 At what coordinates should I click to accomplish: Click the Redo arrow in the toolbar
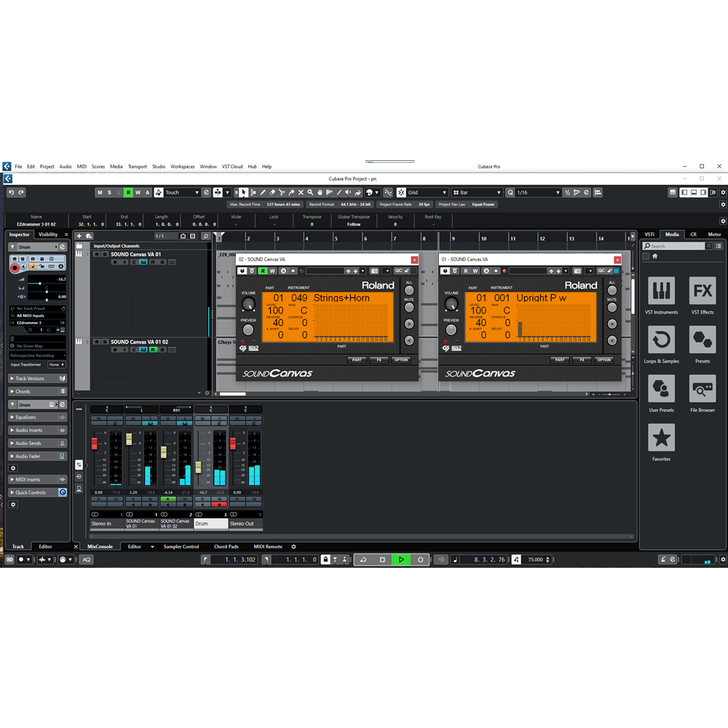click(x=21, y=192)
